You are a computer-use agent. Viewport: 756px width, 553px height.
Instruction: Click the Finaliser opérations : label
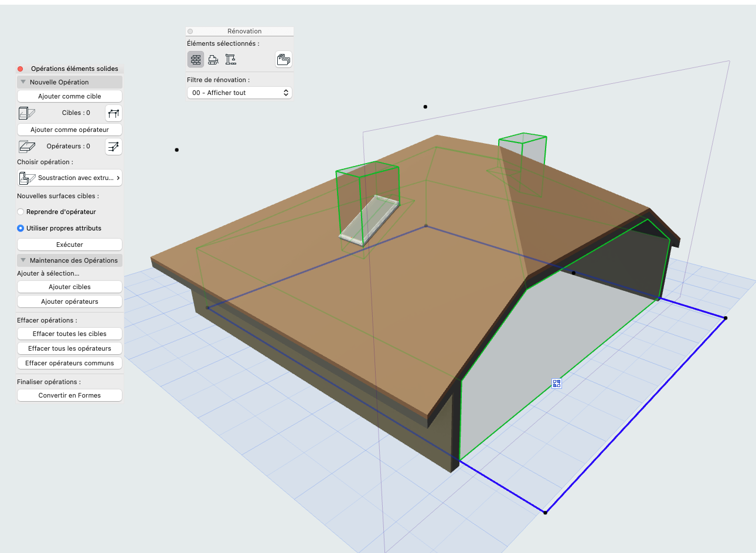(x=49, y=382)
